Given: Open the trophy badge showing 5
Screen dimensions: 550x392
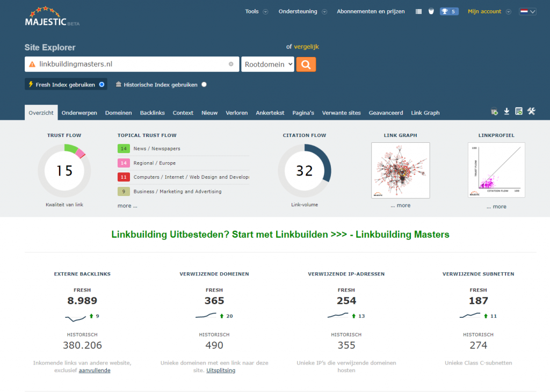Looking at the screenshot, I should pos(448,11).
